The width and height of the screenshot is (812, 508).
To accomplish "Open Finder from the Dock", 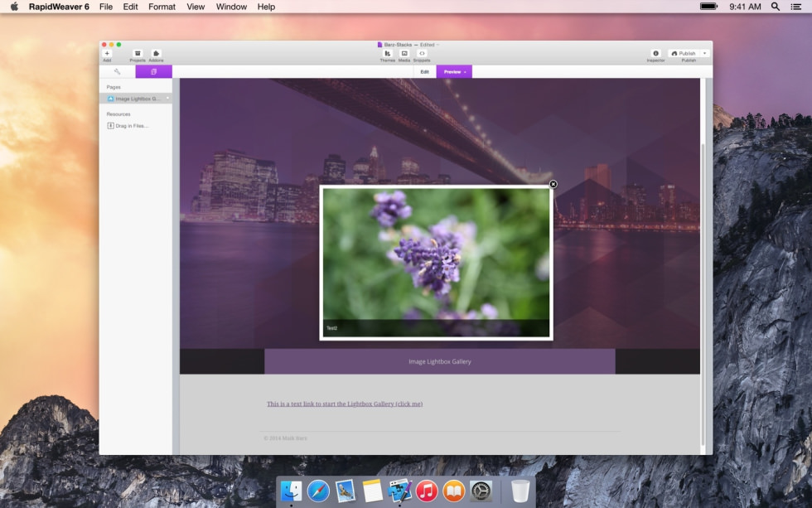I will point(291,491).
